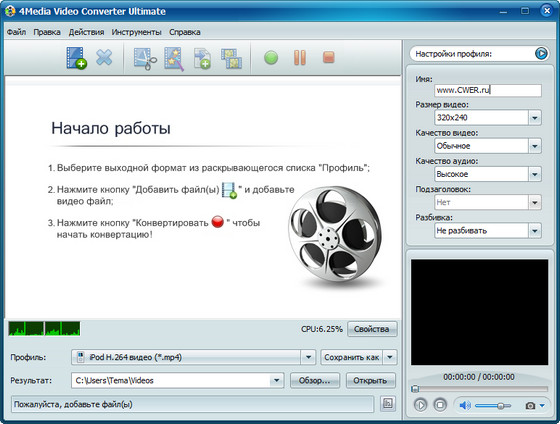
Task: Toggle the log view icon beside status bar
Action: (x=388, y=404)
